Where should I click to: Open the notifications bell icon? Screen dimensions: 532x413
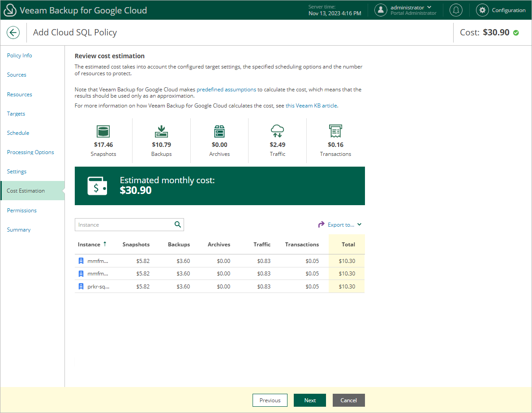[x=456, y=10]
